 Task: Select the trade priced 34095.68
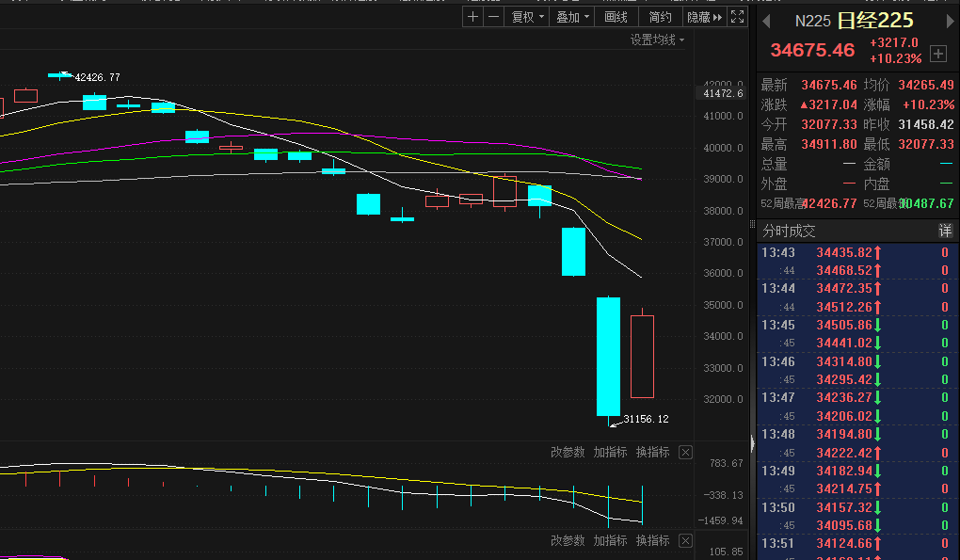click(856, 525)
